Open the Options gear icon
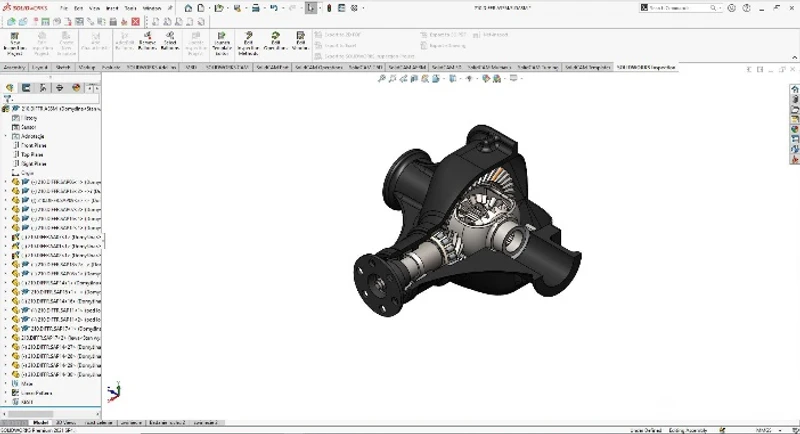 [x=354, y=8]
